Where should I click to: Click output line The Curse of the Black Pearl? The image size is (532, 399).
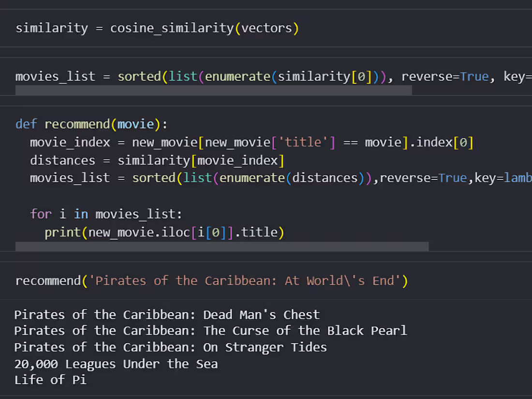point(211,331)
